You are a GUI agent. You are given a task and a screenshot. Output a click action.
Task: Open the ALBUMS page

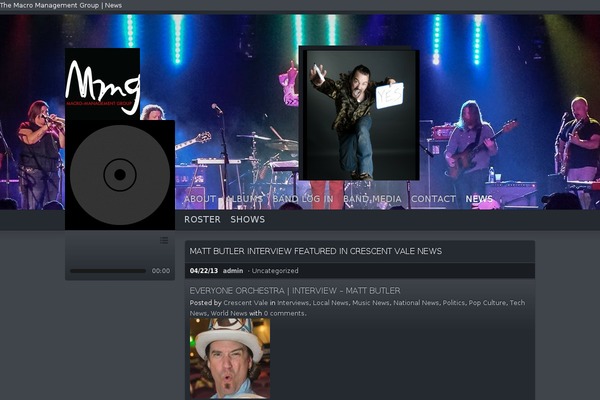[x=245, y=199]
